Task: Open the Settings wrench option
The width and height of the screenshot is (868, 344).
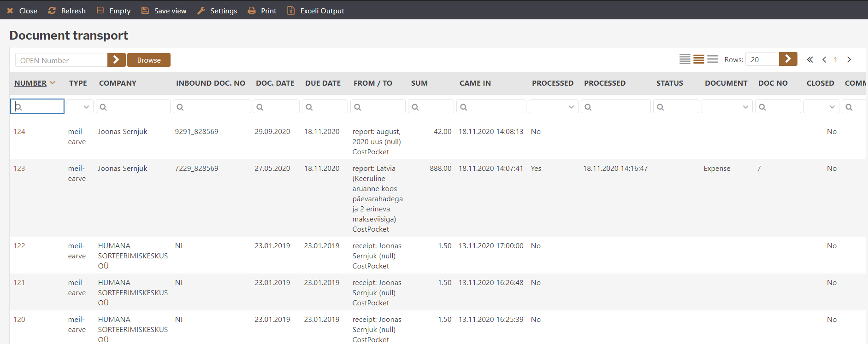Action: point(217,11)
